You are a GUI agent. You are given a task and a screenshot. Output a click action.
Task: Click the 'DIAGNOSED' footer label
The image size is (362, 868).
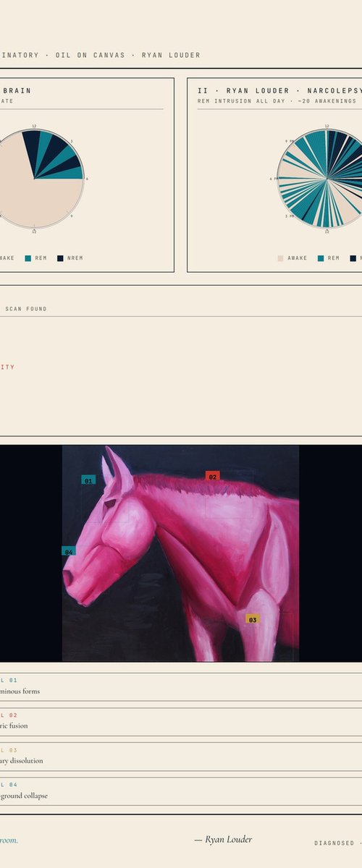(x=334, y=843)
